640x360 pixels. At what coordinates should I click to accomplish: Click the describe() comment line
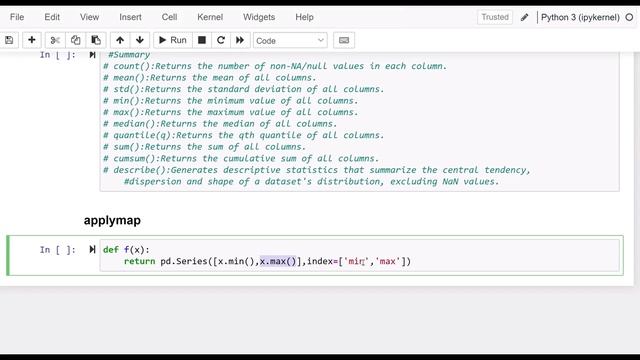click(317, 170)
